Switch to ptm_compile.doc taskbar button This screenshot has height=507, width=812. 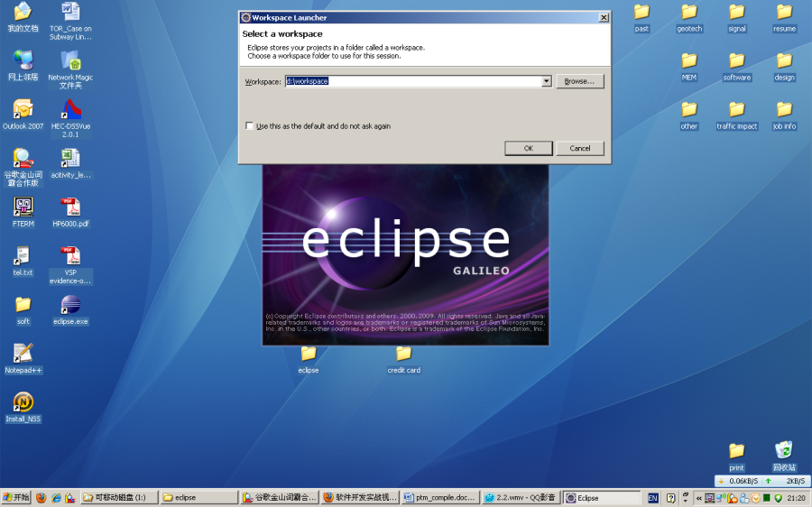point(439,498)
